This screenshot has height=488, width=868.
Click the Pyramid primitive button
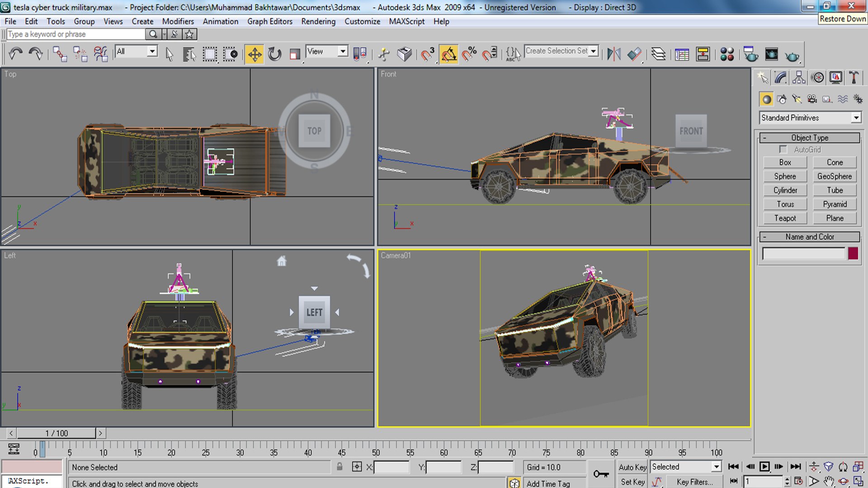coord(835,204)
